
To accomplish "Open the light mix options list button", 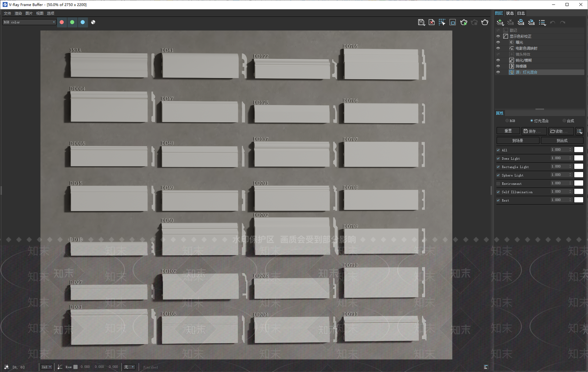I will tap(580, 131).
